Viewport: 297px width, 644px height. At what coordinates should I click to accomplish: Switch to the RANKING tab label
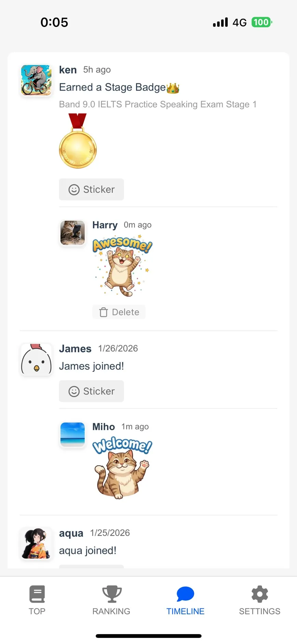(x=111, y=611)
